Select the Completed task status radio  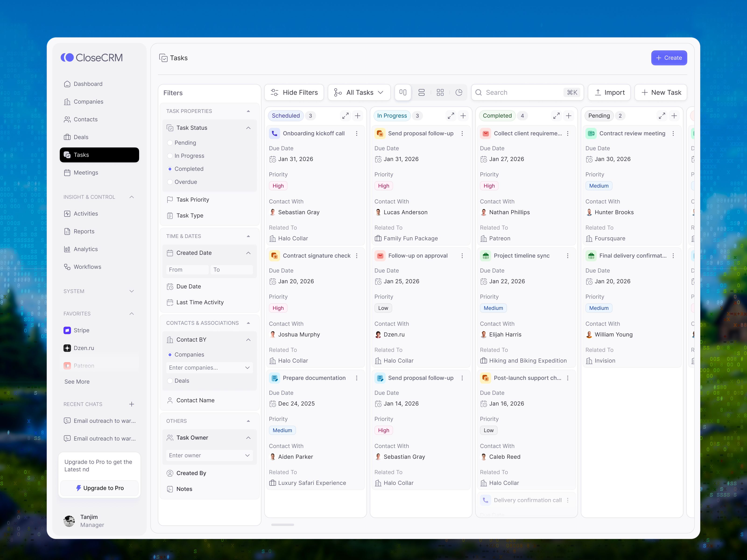point(170,169)
